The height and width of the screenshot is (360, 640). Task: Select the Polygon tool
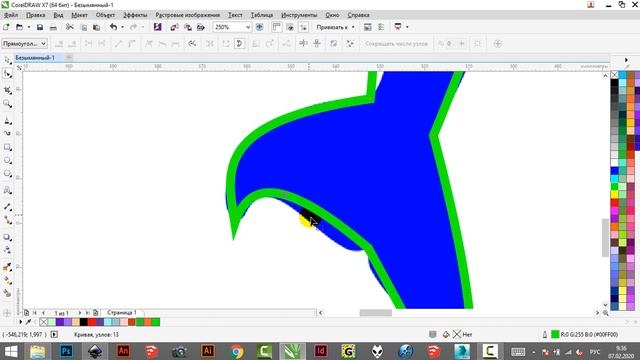7,174
